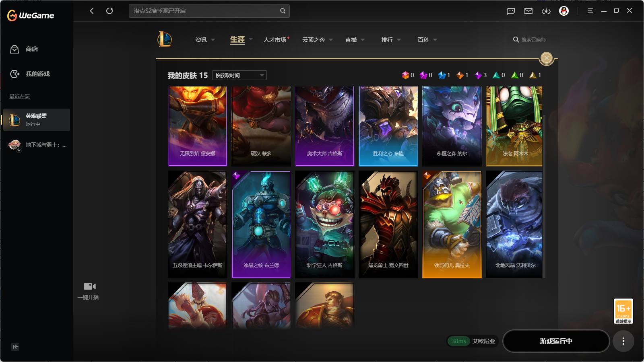Screen dimensions: 644x362
Task: Click the League of Legends logo icon
Action: pyautogui.click(x=165, y=39)
